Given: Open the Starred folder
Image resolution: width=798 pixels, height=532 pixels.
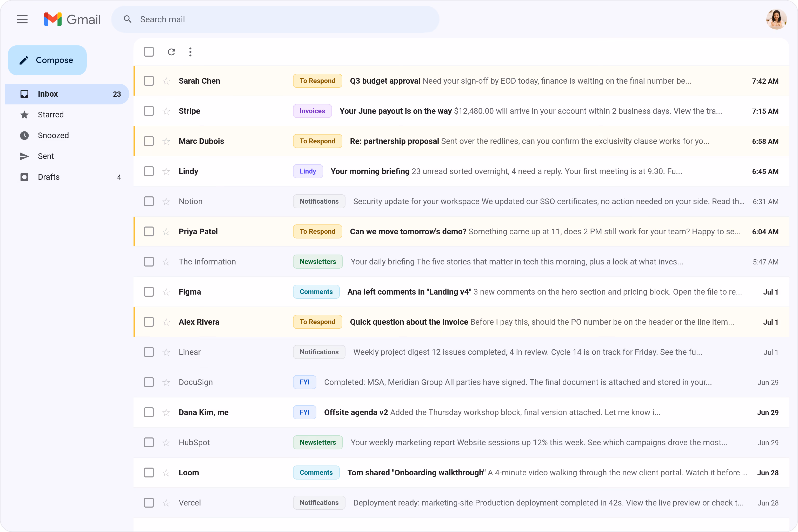Looking at the screenshot, I should (67, 115).
